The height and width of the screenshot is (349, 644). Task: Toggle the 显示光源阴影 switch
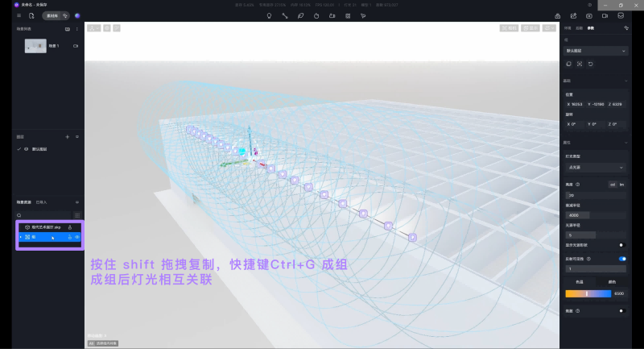621,244
